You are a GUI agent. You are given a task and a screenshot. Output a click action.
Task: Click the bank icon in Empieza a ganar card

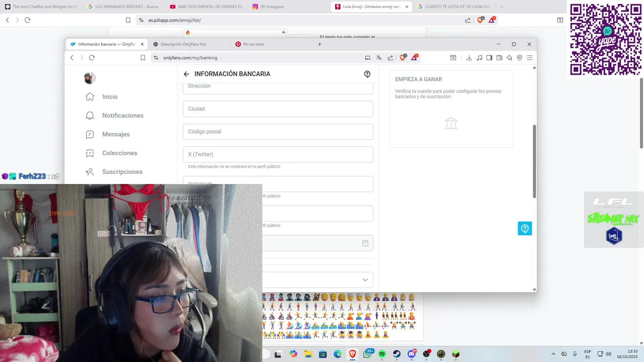(x=451, y=123)
